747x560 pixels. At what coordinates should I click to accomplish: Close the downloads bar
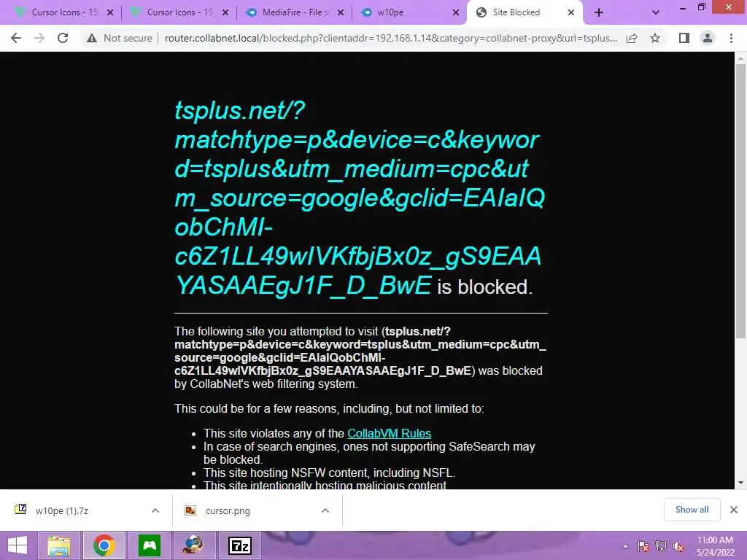pos(734,510)
